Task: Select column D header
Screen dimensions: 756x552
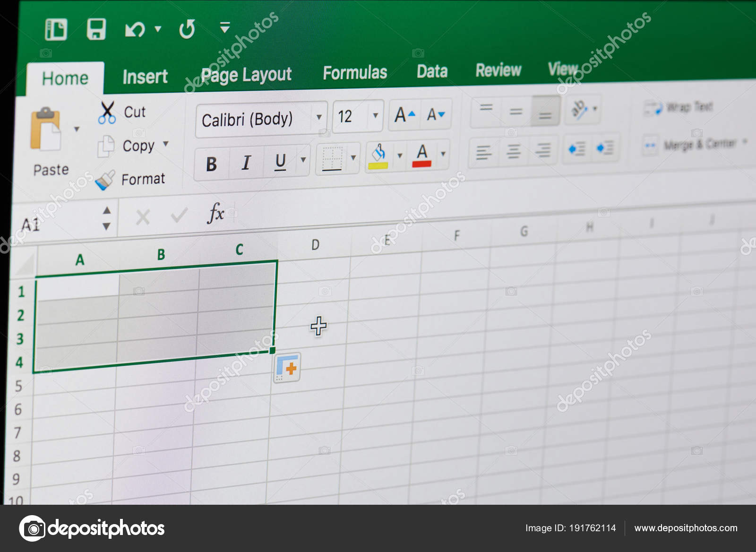Action: [x=315, y=245]
